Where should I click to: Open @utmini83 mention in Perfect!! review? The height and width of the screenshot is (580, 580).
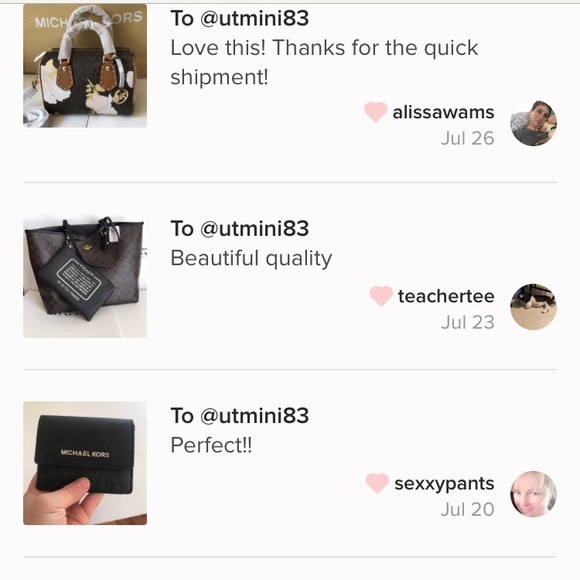pos(254,415)
